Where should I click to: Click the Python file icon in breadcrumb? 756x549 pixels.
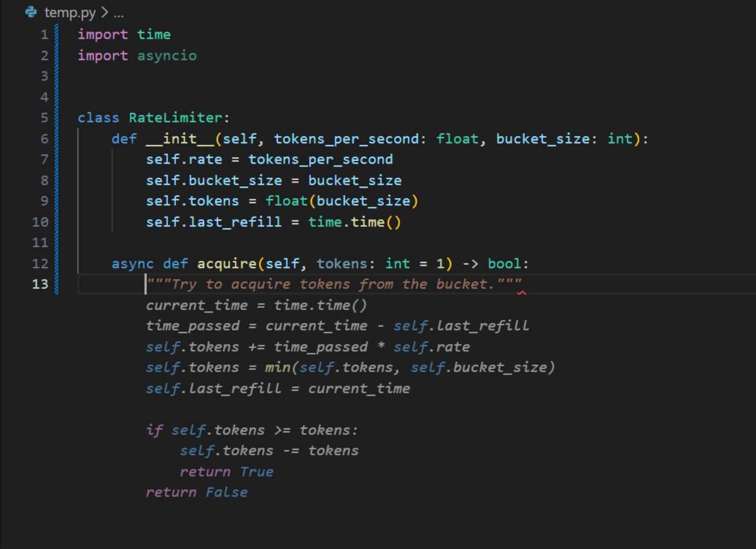31,12
